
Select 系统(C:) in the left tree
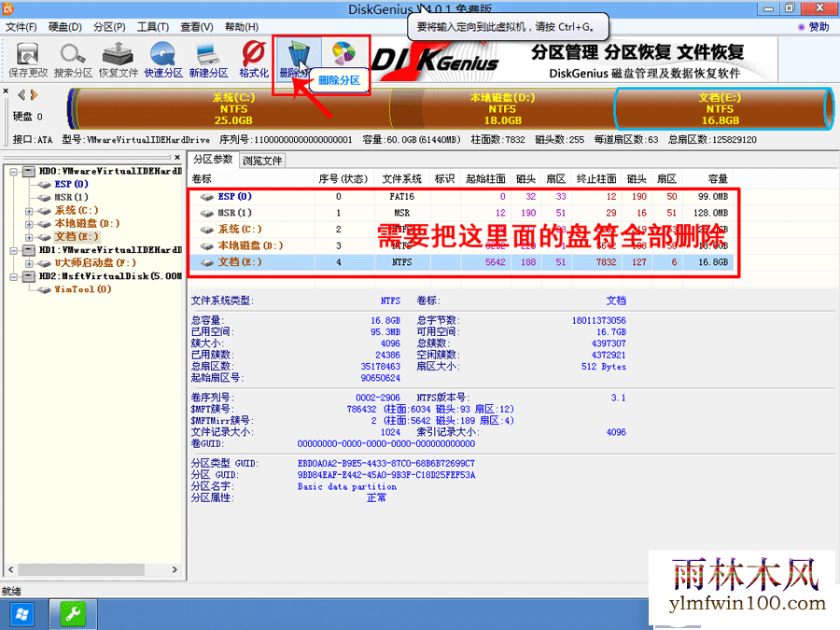(77, 211)
